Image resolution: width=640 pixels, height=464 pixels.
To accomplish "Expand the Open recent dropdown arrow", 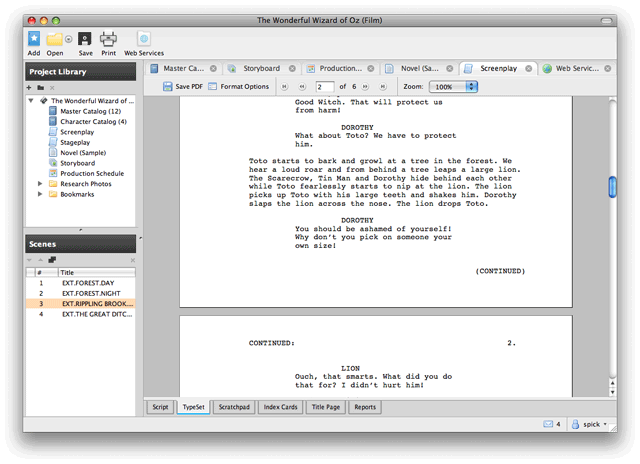I will pos(69,39).
